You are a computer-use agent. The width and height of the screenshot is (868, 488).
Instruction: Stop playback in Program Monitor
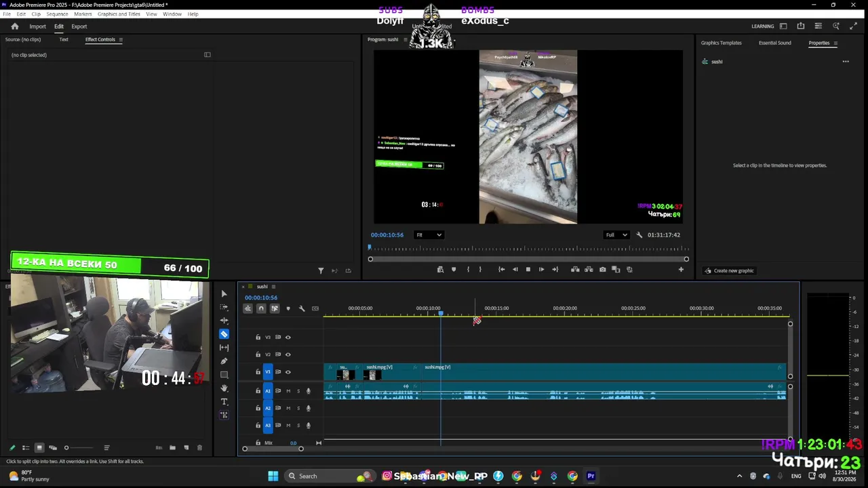pyautogui.click(x=528, y=270)
